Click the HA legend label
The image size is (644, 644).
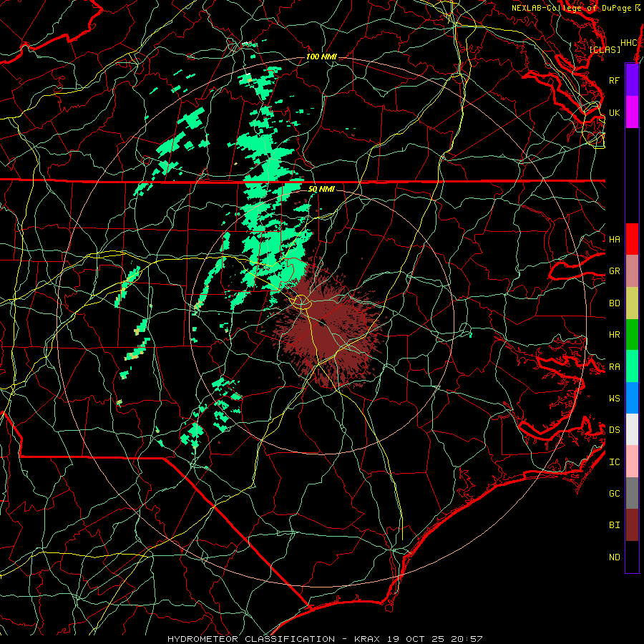click(x=615, y=239)
